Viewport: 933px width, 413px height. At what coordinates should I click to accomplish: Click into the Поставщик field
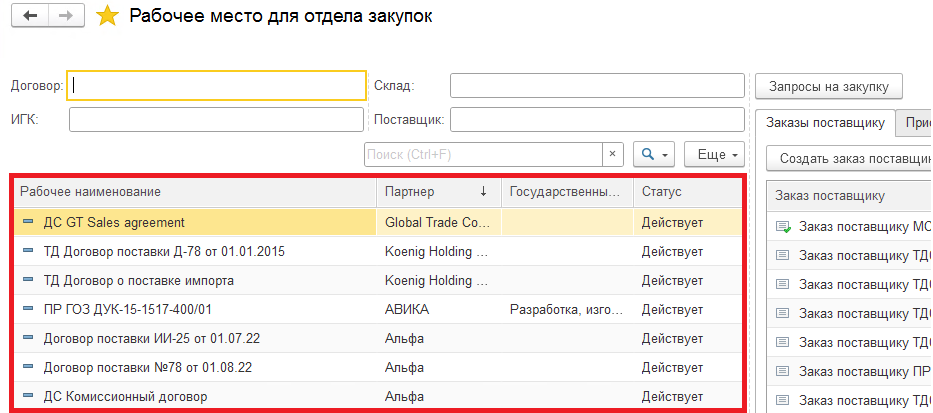(x=597, y=120)
